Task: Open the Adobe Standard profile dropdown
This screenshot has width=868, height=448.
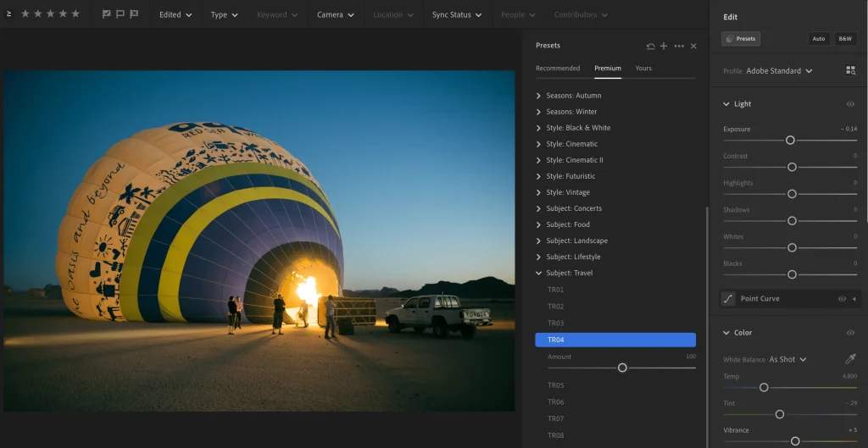Action: tap(779, 71)
